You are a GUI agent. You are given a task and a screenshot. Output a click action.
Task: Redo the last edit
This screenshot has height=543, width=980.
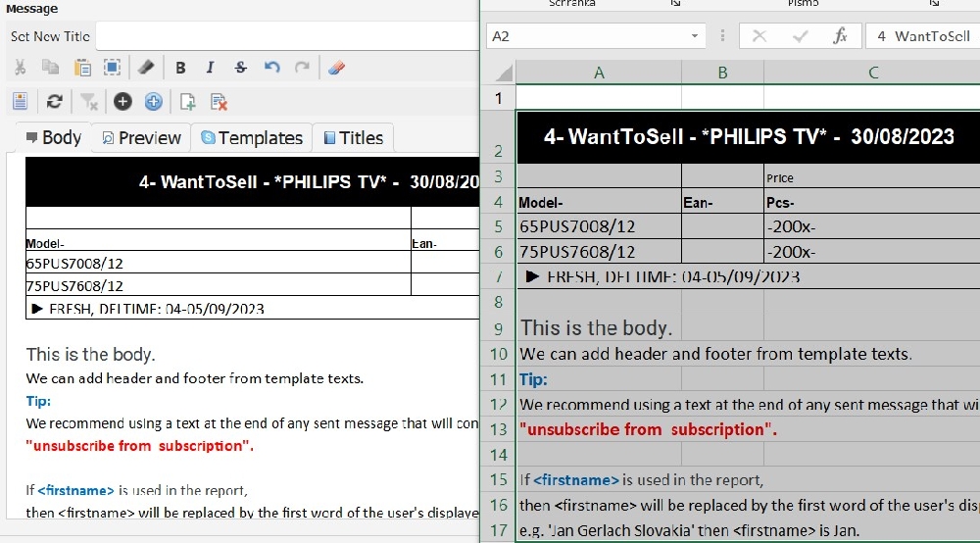pos(303,68)
